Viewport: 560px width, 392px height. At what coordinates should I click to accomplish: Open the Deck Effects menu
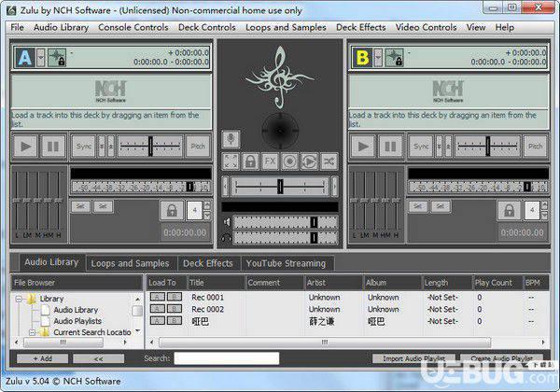pos(360,27)
